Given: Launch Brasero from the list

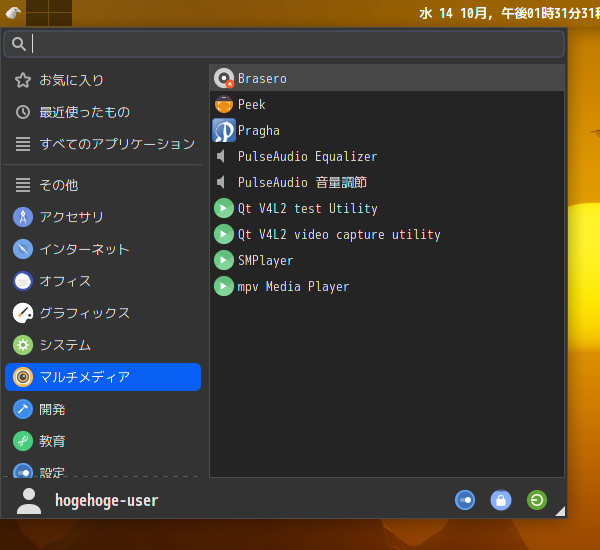Looking at the screenshot, I should pos(387,78).
